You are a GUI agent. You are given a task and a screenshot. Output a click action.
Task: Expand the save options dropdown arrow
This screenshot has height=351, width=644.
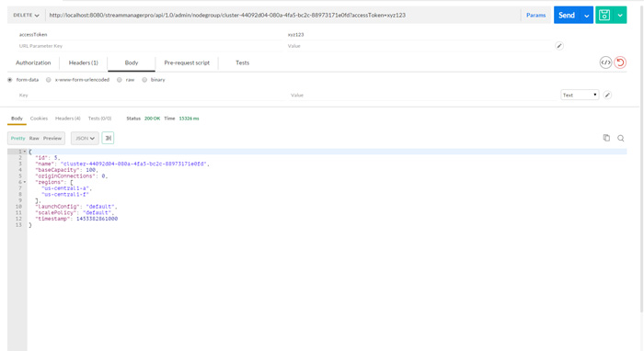620,16
